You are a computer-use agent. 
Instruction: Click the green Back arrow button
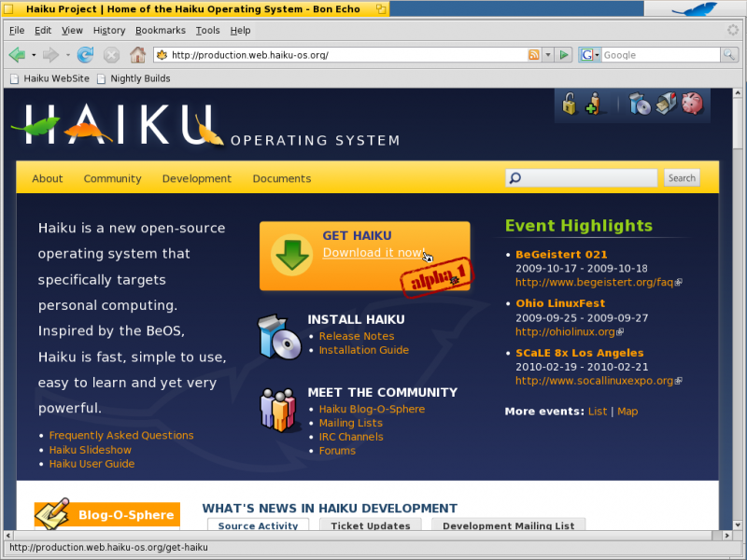tap(18, 55)
